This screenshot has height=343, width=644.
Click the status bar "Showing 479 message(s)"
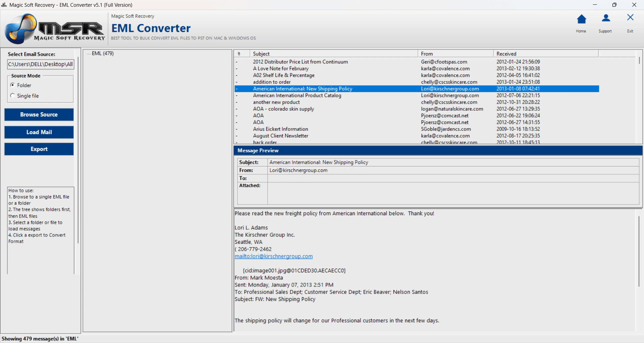click(x=40, y=339)
